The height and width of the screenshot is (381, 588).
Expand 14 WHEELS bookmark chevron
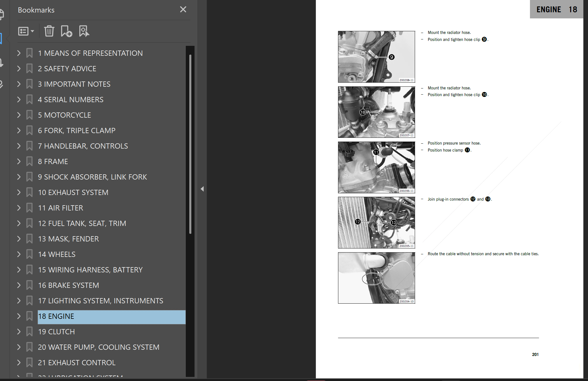[x=19, y=254]
